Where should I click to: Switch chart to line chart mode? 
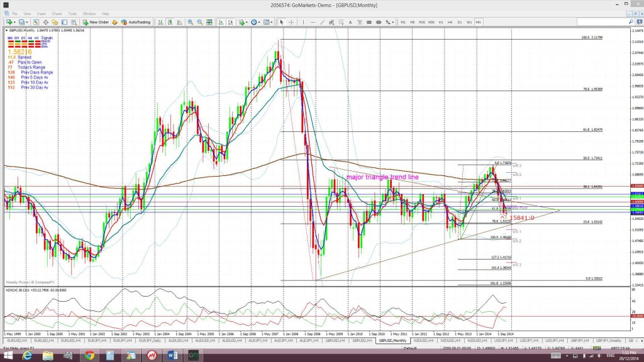coord(179,22)
